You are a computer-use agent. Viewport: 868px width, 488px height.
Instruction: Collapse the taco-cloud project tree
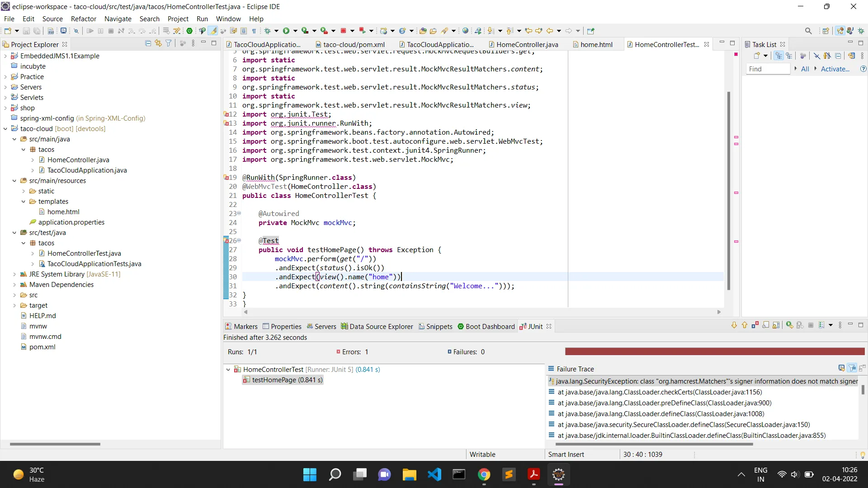5,129
